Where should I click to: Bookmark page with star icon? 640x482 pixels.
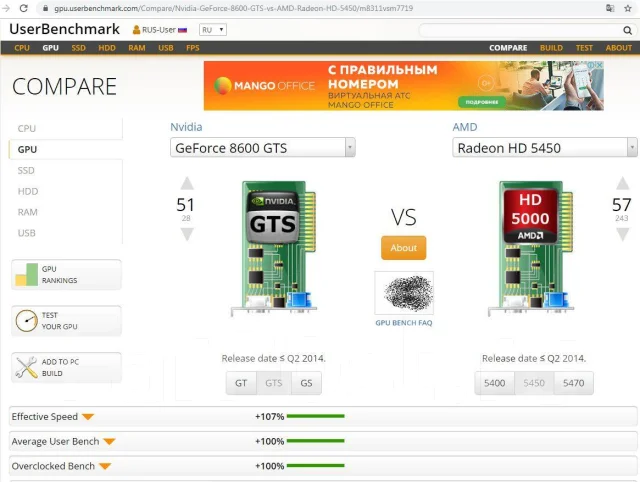[628, 8]
